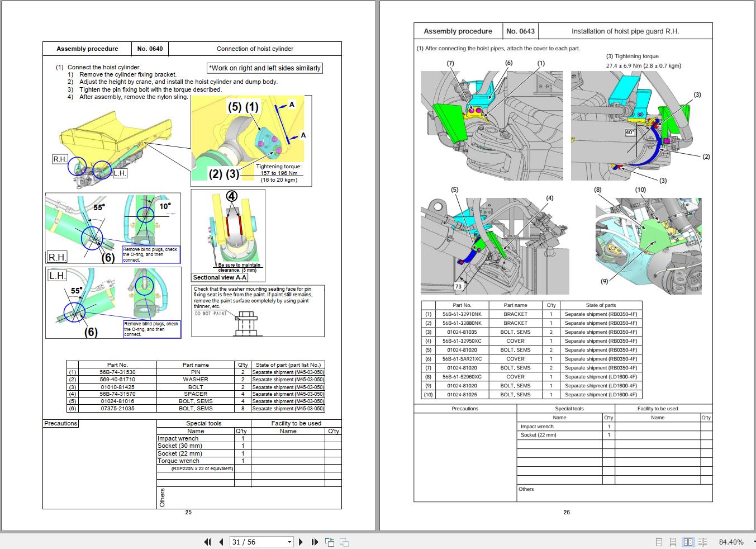
Task: Click the go to previous view icon
Action: click(x=329, y=542)
